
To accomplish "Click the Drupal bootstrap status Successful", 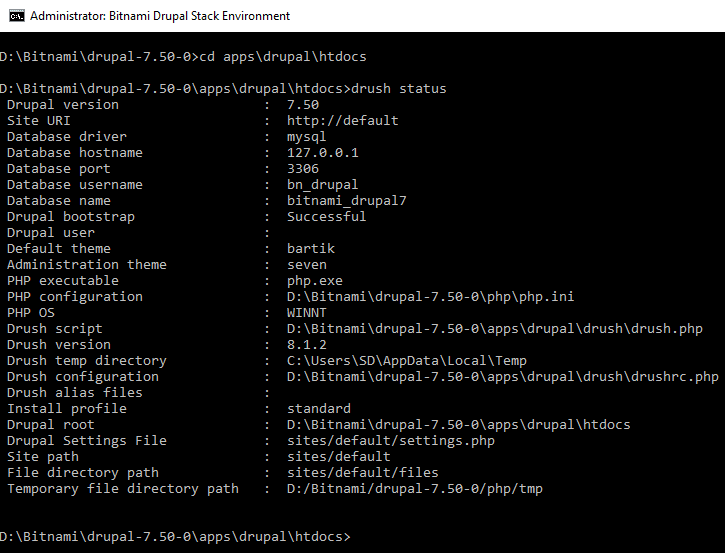I will point(326,216).
